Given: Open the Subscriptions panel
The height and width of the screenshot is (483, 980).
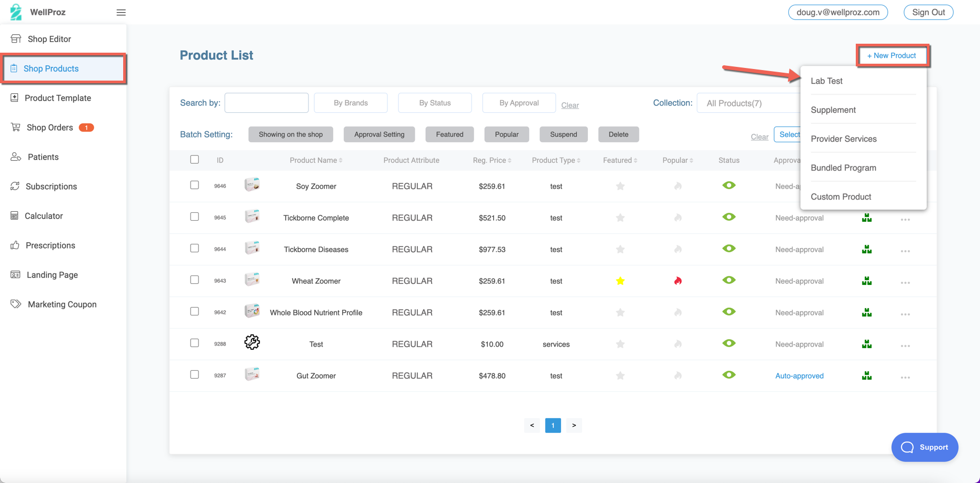Looking at the screenshot, I should click(x=51, y=186).
